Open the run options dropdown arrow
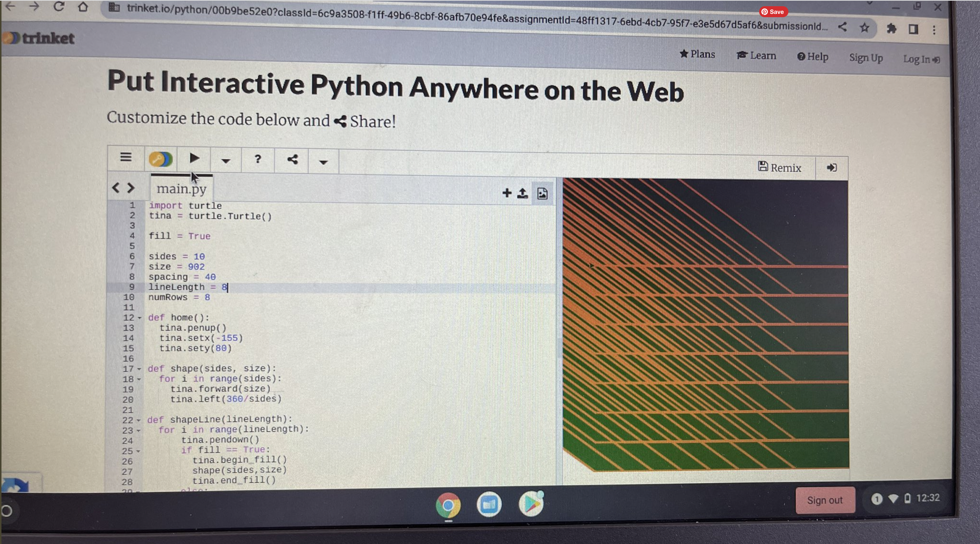The height and width of the screenshot is (544, 980). click(x=226, y=161)
